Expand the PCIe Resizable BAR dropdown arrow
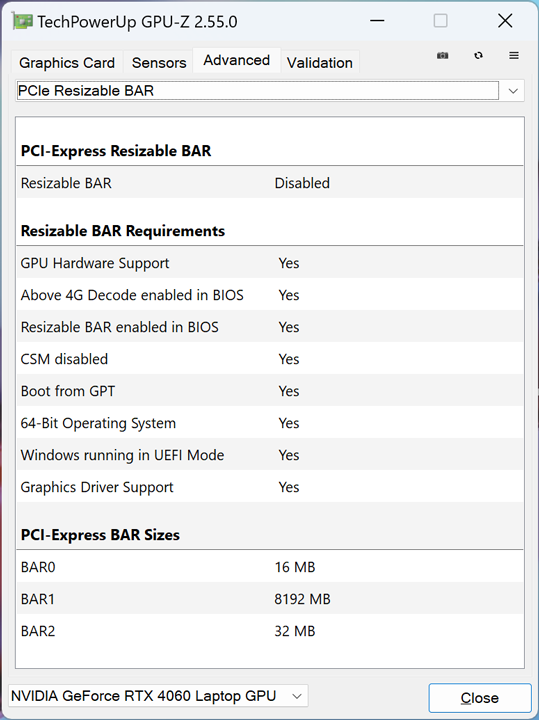The height and width of the screenshot is (720, 539). pos(513,91)
